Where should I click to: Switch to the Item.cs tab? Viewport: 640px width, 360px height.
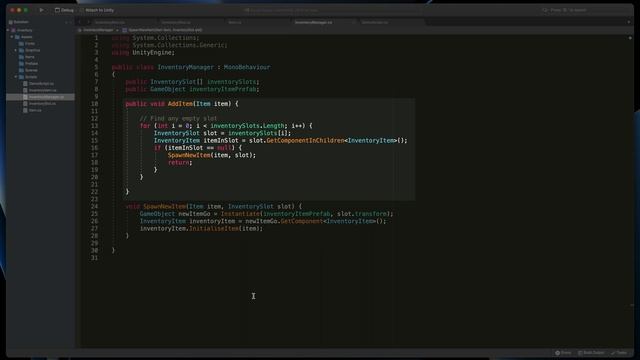(235, 22)
